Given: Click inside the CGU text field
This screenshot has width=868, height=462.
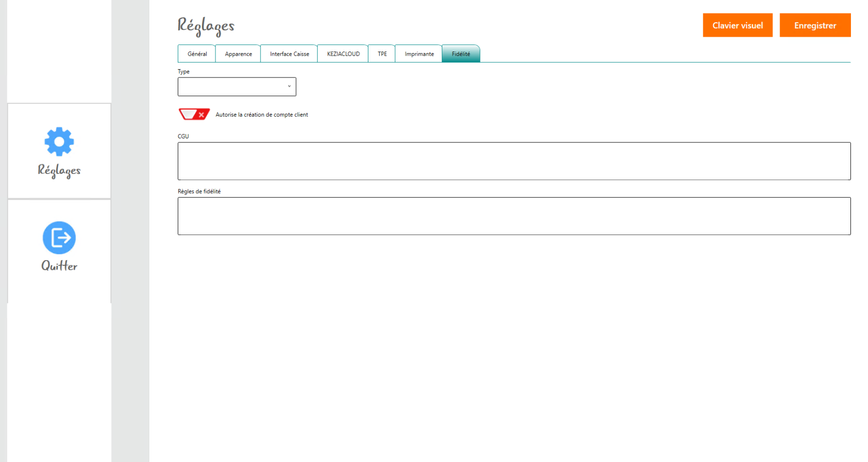Looking at the screenshot, I should [514, 161].
